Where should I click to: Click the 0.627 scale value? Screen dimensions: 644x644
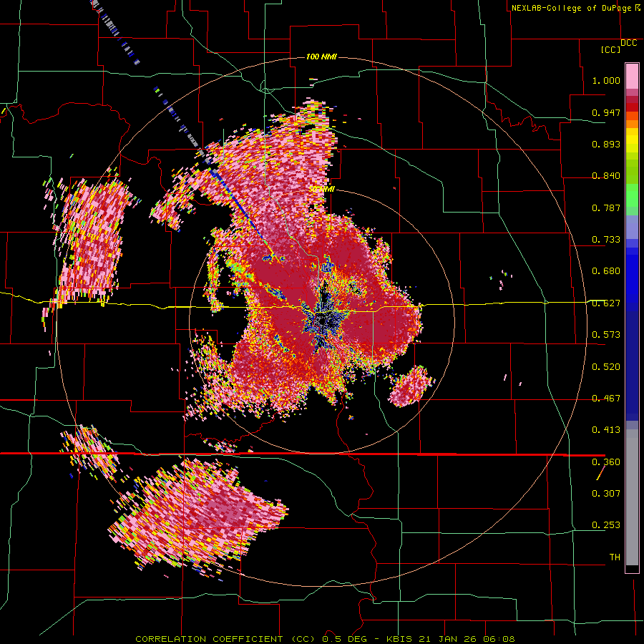click(606, 303)
